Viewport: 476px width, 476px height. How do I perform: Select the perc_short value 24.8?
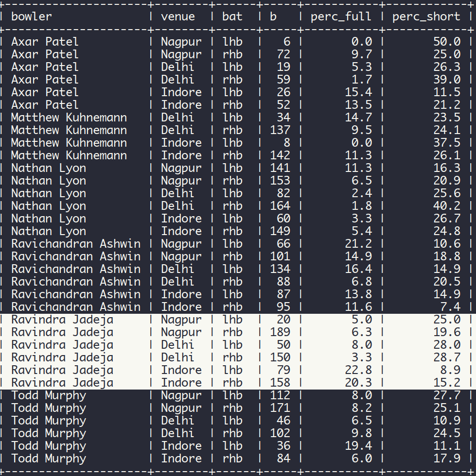[447, 231]
